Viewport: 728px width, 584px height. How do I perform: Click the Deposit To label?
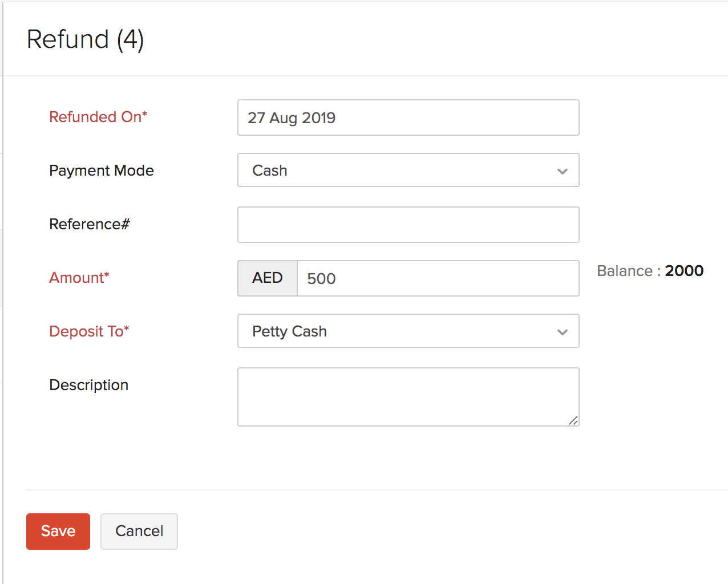[x=89, y=331]
